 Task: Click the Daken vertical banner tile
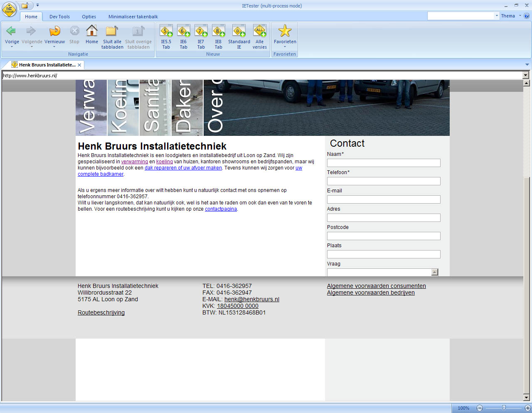(187, 108)
